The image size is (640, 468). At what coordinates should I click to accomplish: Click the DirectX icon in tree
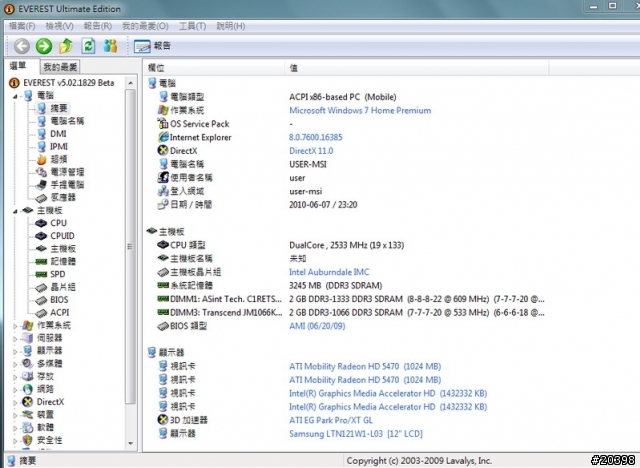(x=27, y=402)
